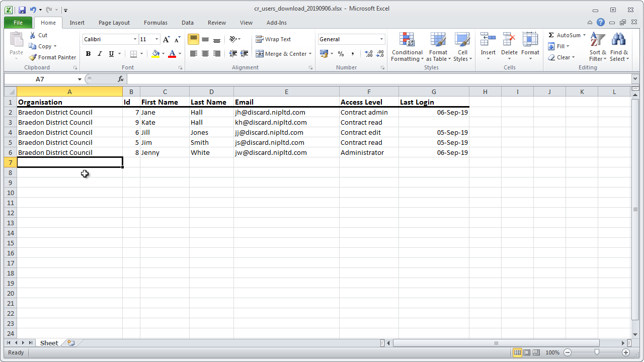Open the Page Layout tab
The height and width of the screenshot is (362, 644).
pyautogui.click(x=114, y=23)
